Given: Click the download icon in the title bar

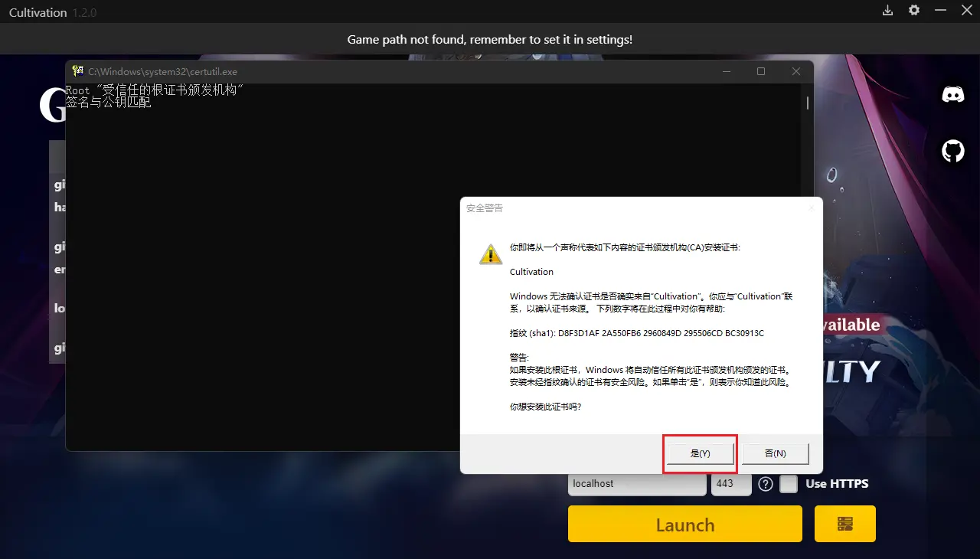Looking at the screenshot, I should (887, 11).
